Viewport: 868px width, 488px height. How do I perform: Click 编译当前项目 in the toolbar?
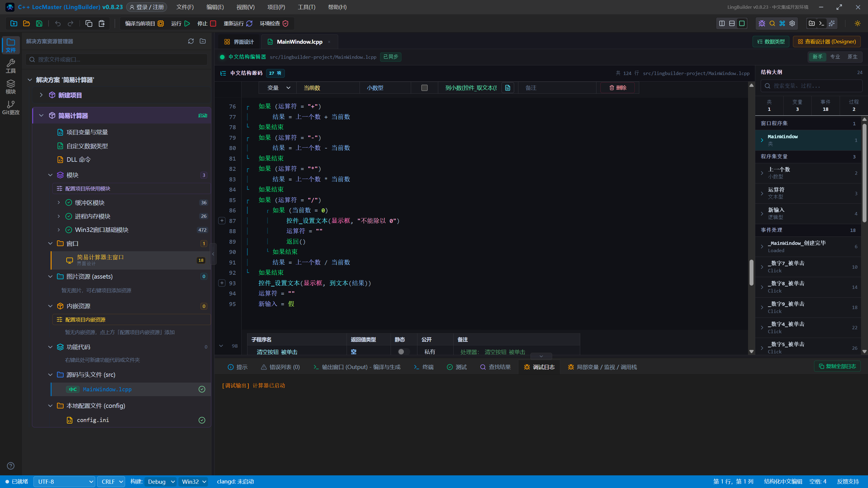(144, 23)
